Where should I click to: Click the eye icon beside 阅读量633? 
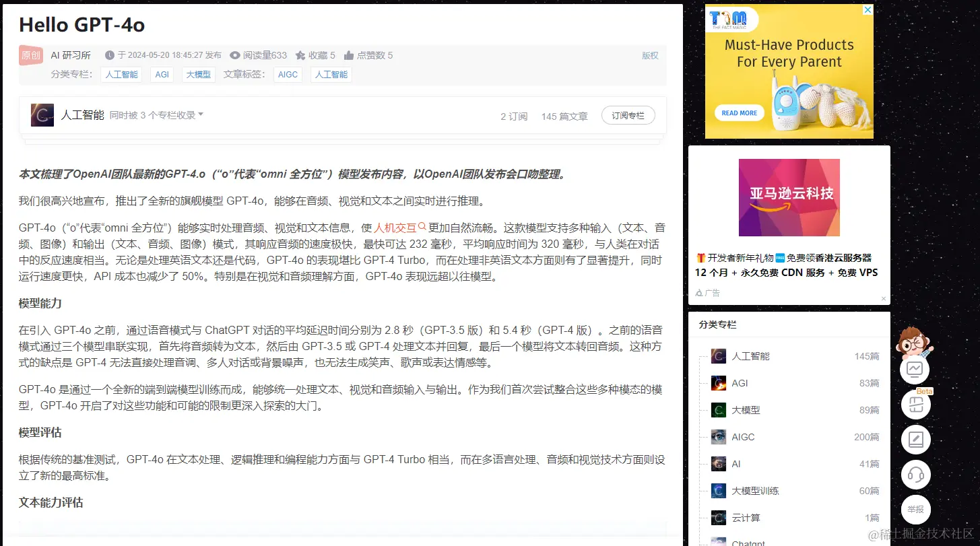tap(235, 55)
